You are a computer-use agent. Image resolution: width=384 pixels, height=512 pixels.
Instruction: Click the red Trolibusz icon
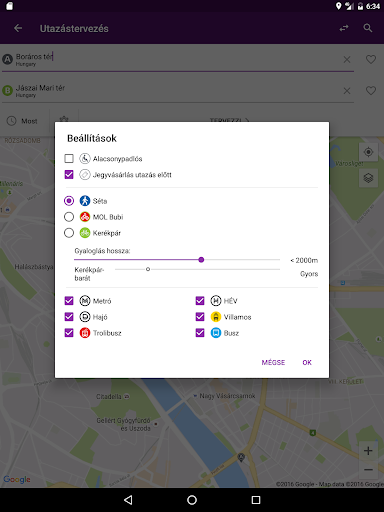(x=85, y=333)
